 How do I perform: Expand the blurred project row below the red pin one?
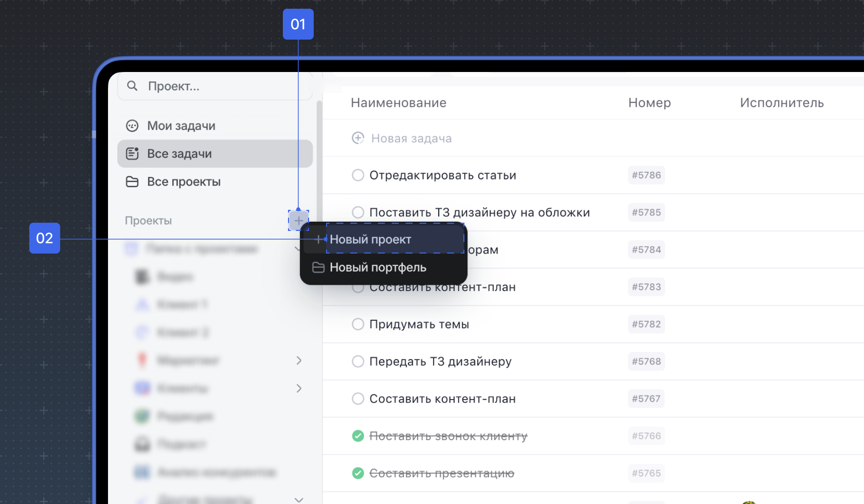pyautogui.click(x=299, y=388)
